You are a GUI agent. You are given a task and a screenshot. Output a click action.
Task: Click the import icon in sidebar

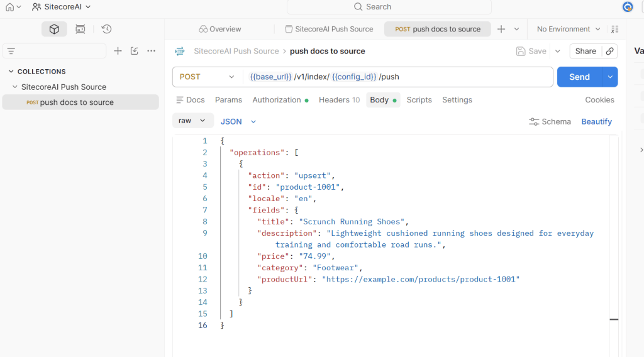(135, 51)
